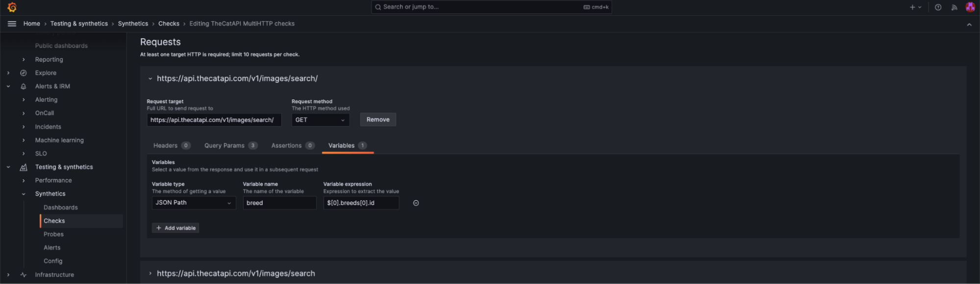Click the Remove request button

coord(378,119)
